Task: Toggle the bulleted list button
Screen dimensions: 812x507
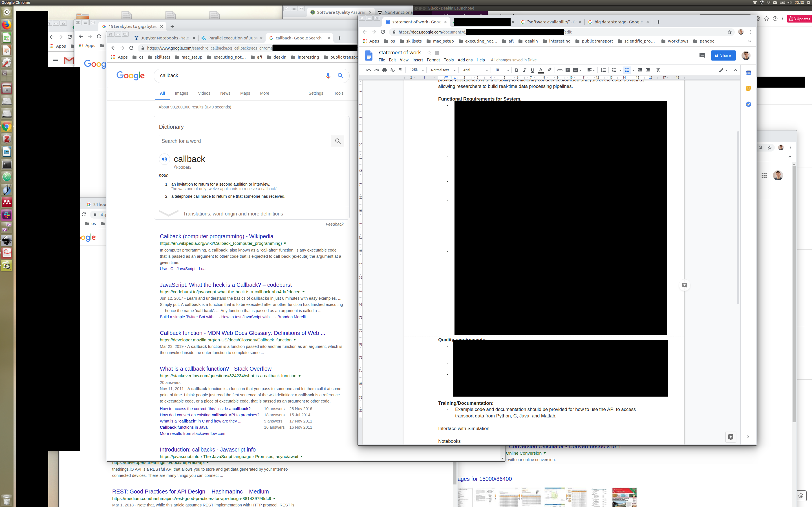Action: [627, 70]
